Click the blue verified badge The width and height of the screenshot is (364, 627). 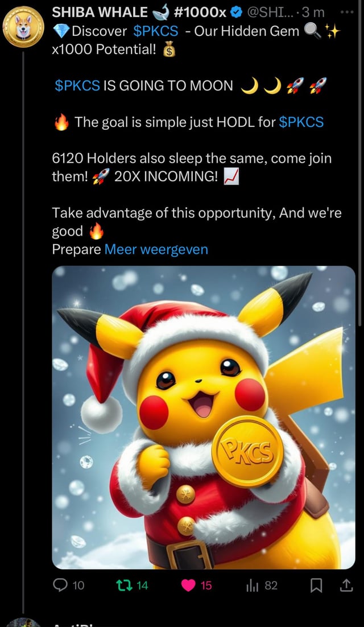237,13
